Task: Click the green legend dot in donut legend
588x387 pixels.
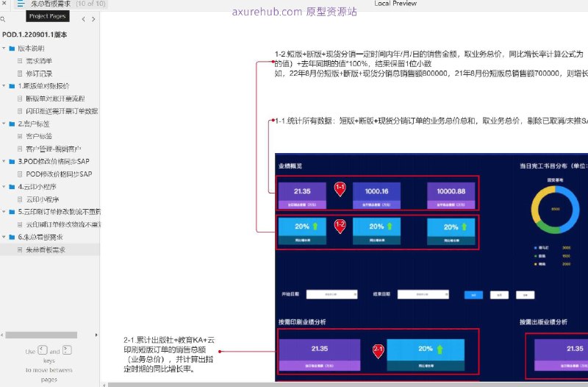Action: tap(535, 256)
